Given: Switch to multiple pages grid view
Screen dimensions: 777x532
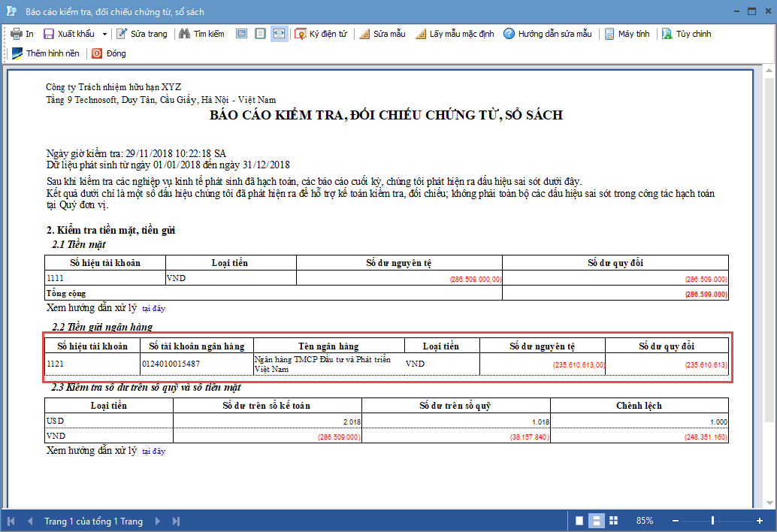Looking at the screenshot, I should 613,521.
